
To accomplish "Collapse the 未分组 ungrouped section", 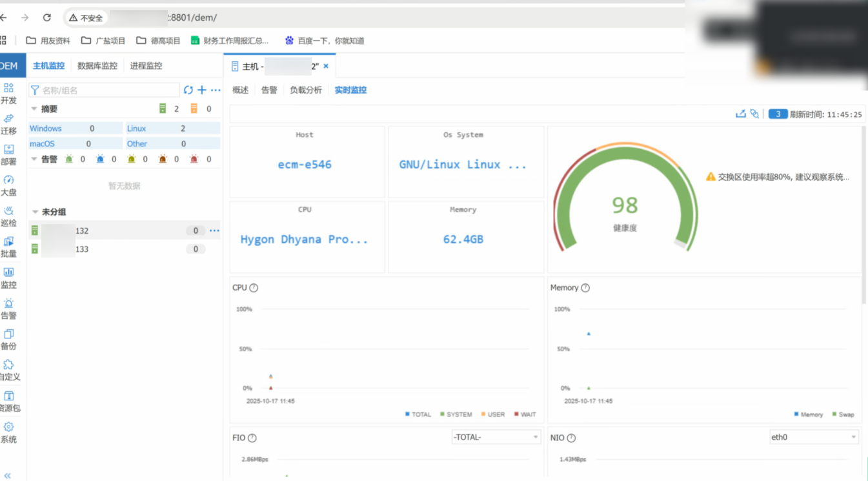I will [35, 212].
